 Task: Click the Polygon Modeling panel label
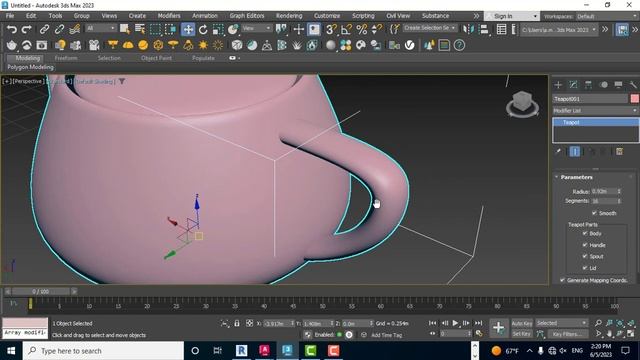[x=30, y=67]
